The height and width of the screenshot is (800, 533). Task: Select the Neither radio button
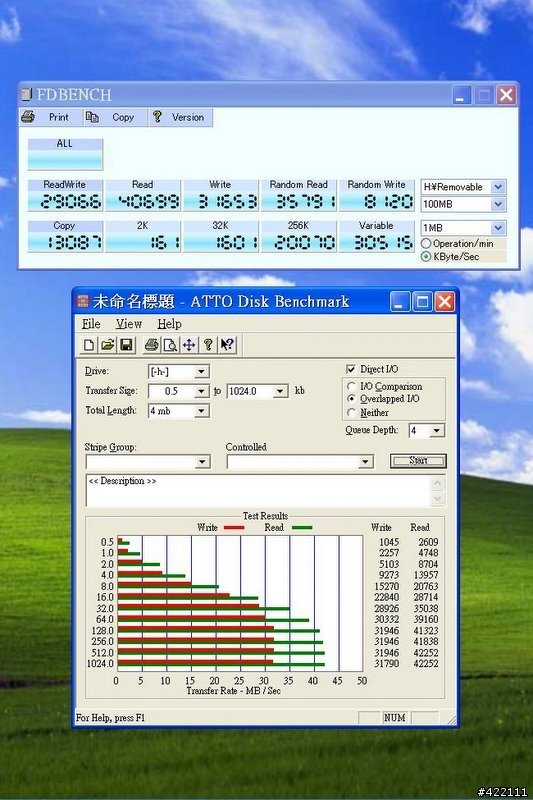point(351,412)
